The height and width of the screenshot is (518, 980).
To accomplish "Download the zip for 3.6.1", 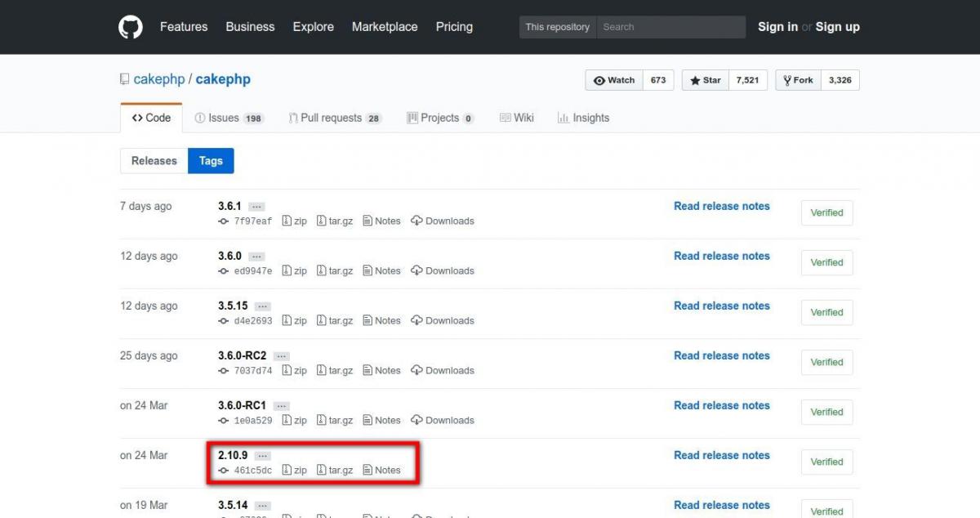I will click(x=295, y=221).
